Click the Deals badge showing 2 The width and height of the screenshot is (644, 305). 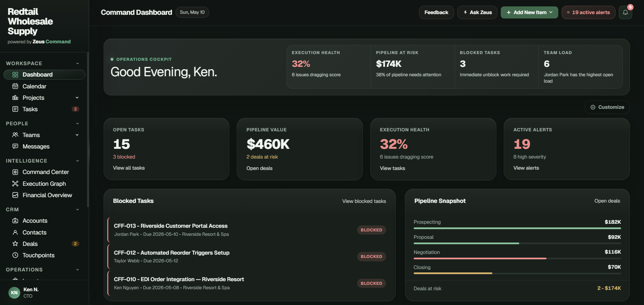click(75, 244)
